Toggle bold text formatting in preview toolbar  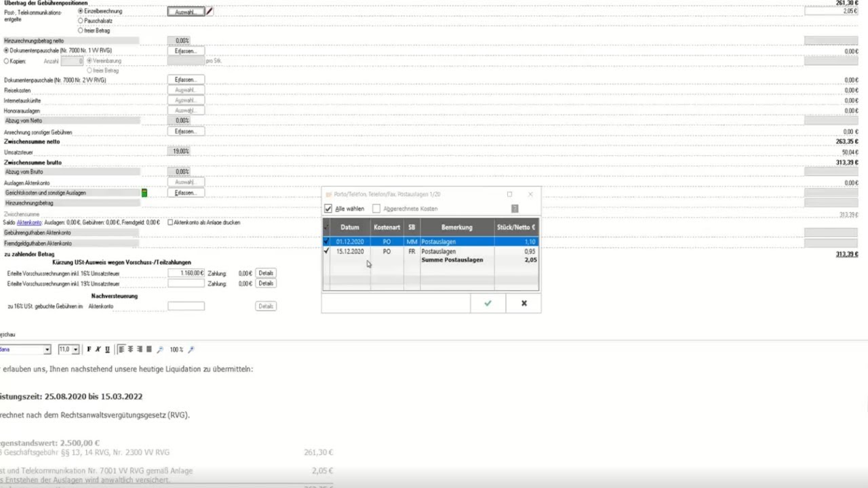pyautogui.click(x=89, y=350)
